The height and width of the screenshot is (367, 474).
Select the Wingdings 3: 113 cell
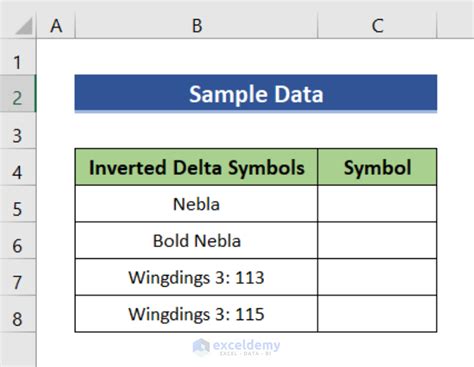pos(197,277)
